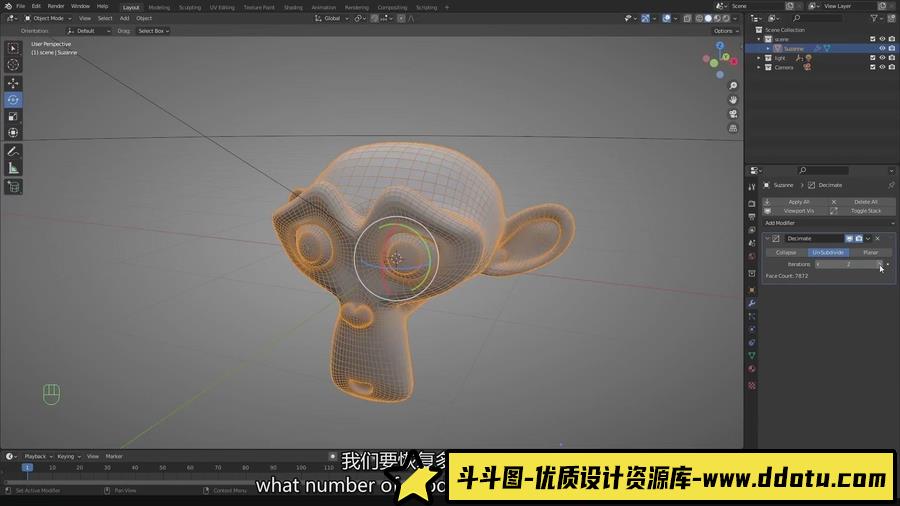Open the Modifier wrench properties tab
900x506 pixels.
point(752,303)
